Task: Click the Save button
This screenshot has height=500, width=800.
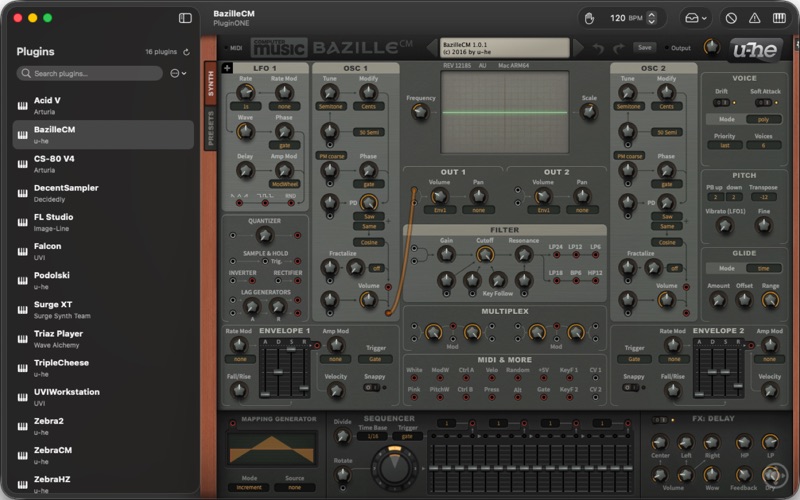Action: tap(645, 47)
